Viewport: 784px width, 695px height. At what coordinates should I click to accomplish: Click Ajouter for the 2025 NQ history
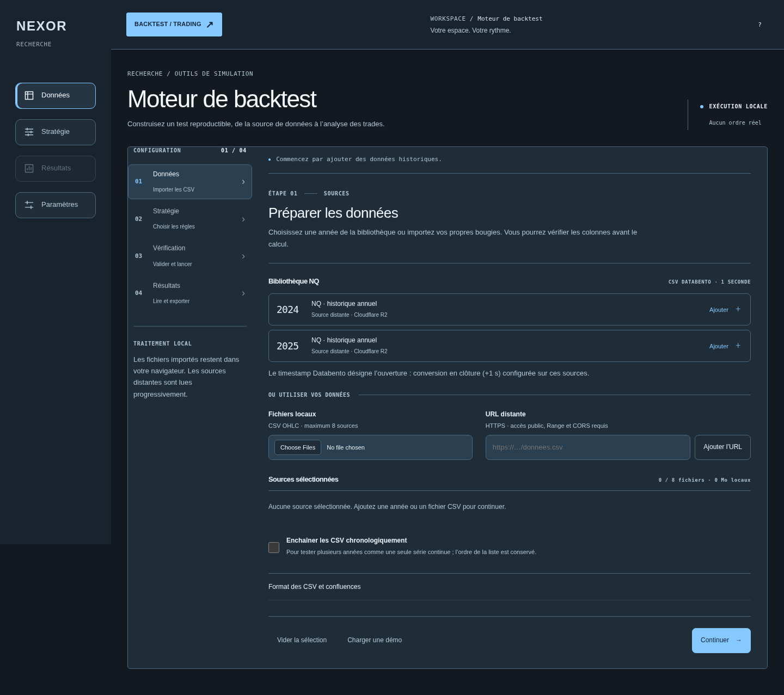(719, 346)
